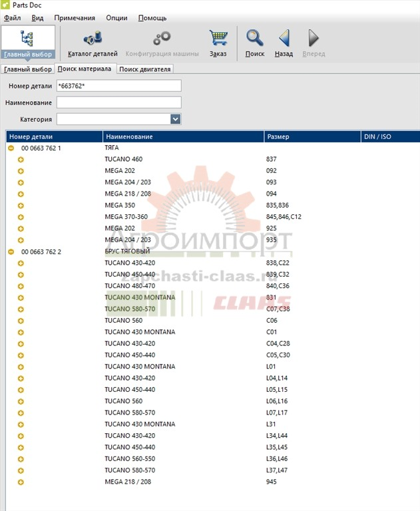Collapse part 00 0663 762 2
420x511 pixels.
point(11,252)
